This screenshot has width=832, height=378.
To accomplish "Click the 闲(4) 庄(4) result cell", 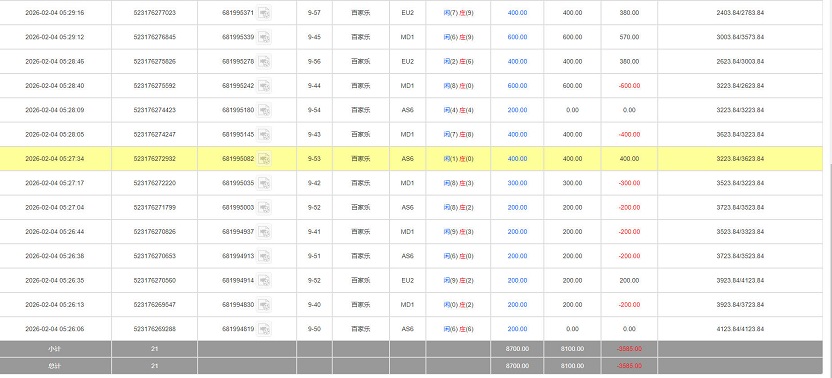I will click(x=458, y=110).
